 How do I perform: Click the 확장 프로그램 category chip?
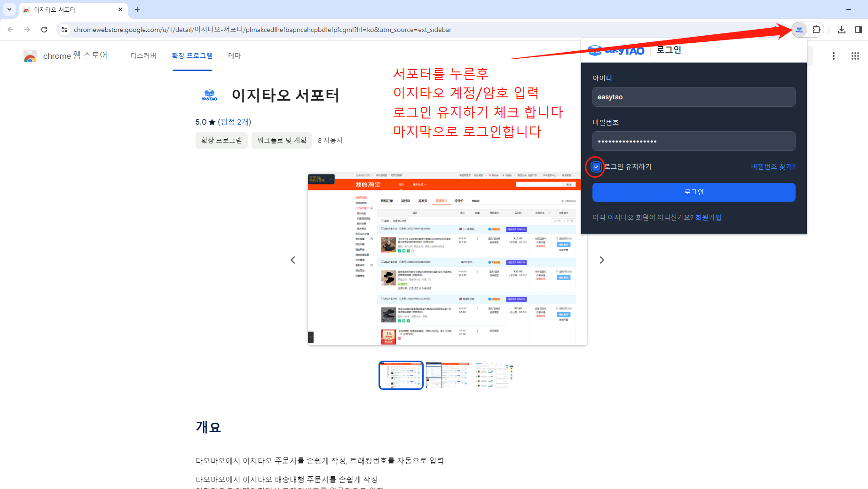pyautogui.click(x=221, y=141)
